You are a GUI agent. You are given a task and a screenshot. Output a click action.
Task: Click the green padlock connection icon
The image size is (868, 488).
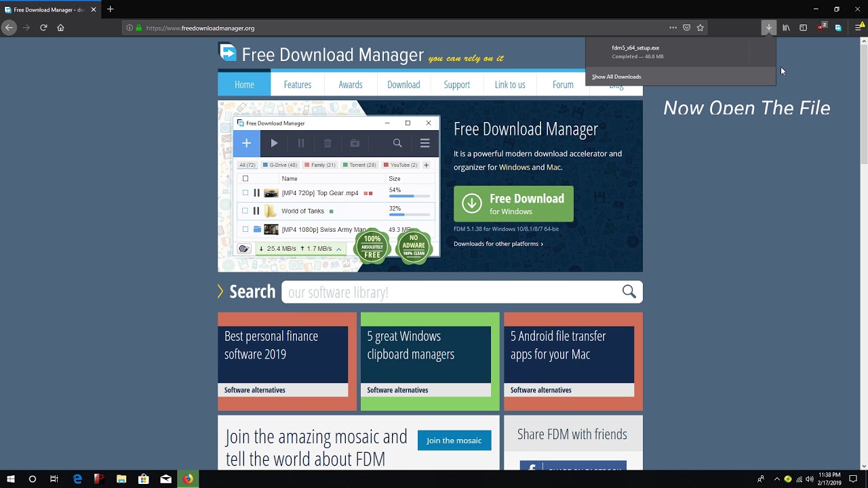(139, 28)
